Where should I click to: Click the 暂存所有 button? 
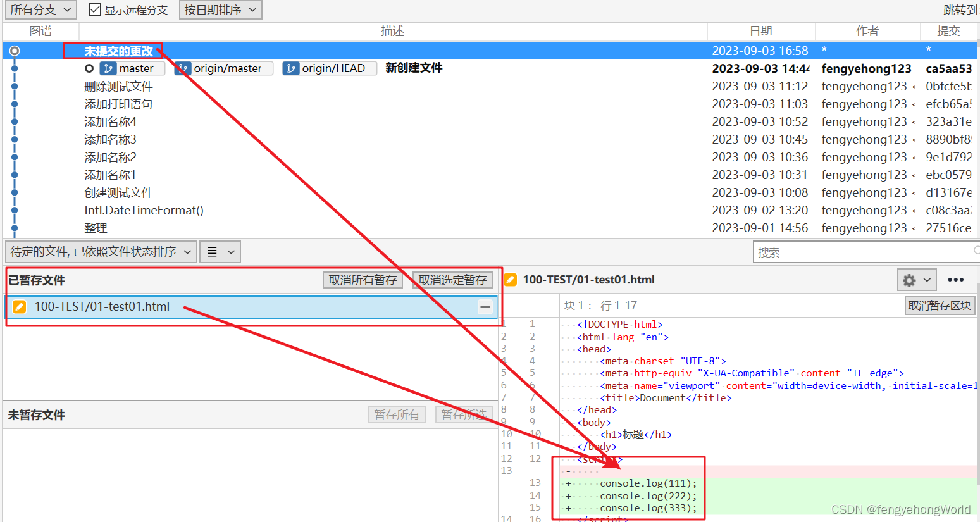tap(397, 414)
